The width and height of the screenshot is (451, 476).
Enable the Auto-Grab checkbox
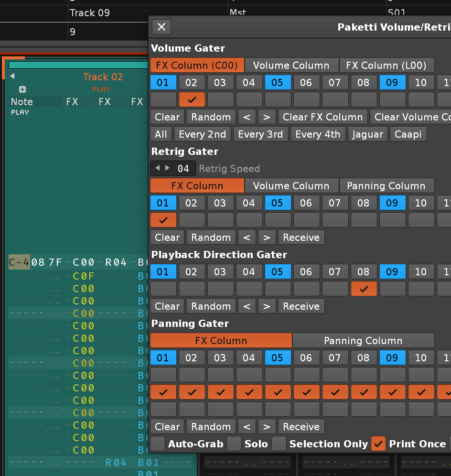pos(158,444)
